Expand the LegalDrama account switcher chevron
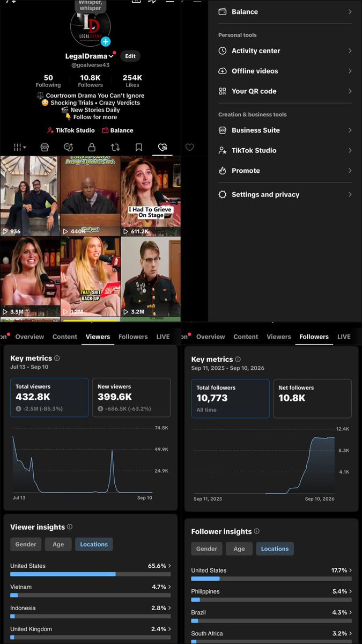The height and width of the screenshot is (644, 362). tap(112, 56)
